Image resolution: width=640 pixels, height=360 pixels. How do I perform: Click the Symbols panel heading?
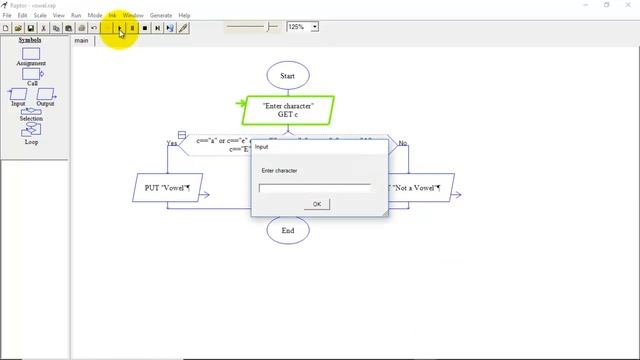tap(30, 40)
